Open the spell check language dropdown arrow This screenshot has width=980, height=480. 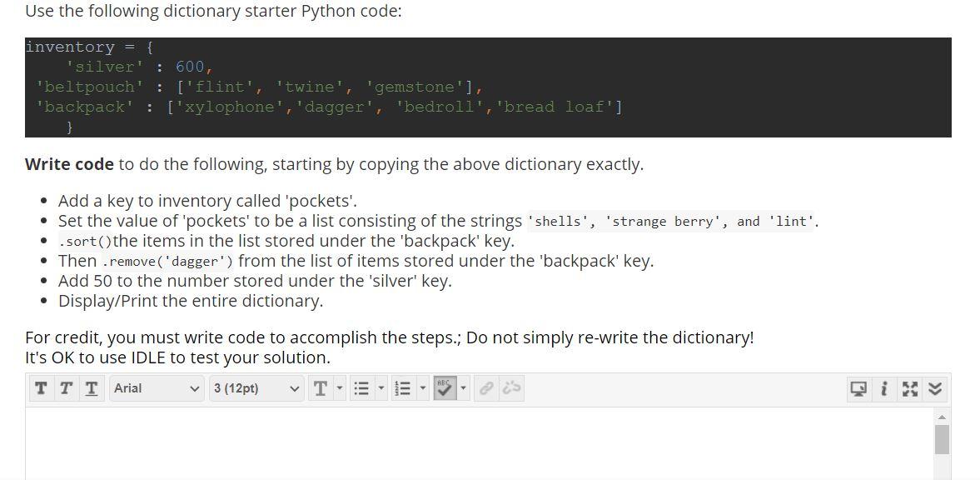pos(464,388)
